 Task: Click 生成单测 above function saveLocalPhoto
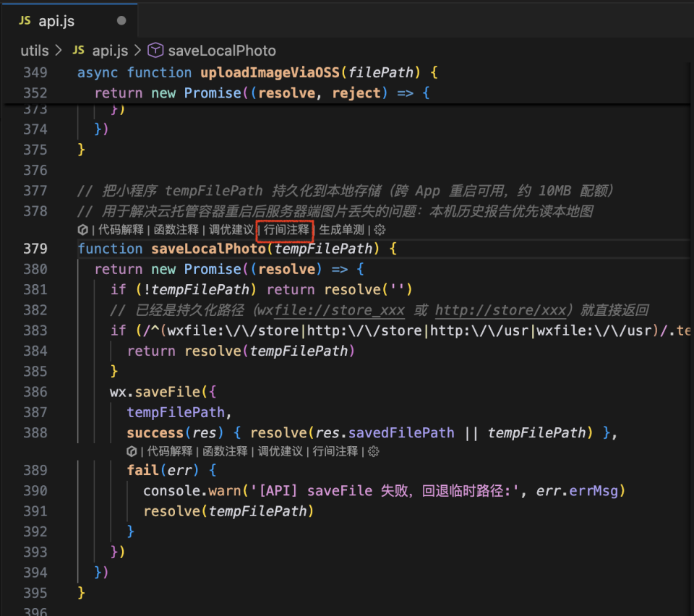click(342, 230)
